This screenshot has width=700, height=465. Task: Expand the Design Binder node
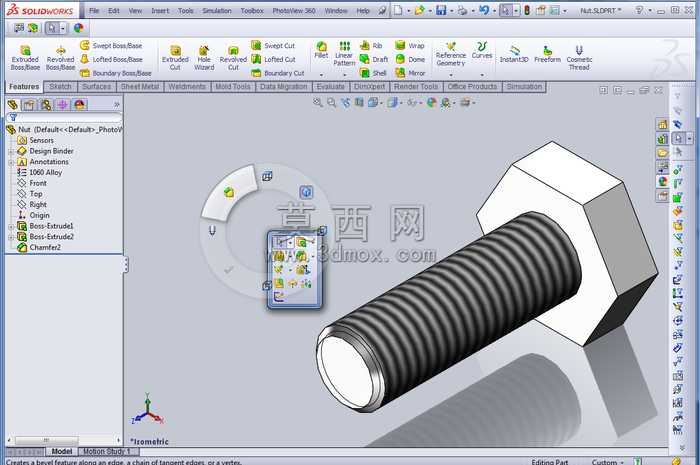pos(11,151)
